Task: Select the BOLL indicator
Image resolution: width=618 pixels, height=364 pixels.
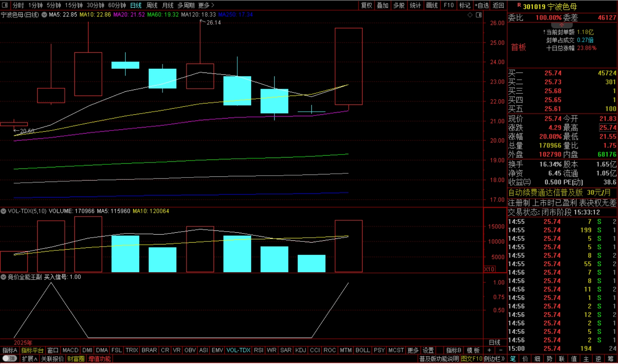Action: pos(363,350)
